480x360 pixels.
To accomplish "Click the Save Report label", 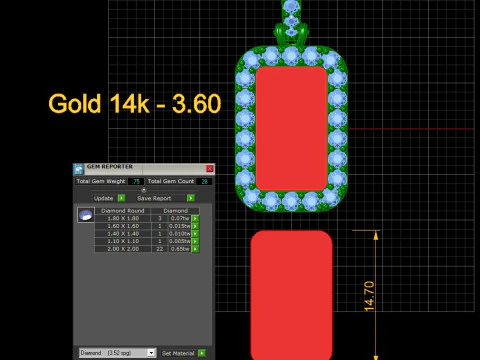I will (x=154, y=198).
